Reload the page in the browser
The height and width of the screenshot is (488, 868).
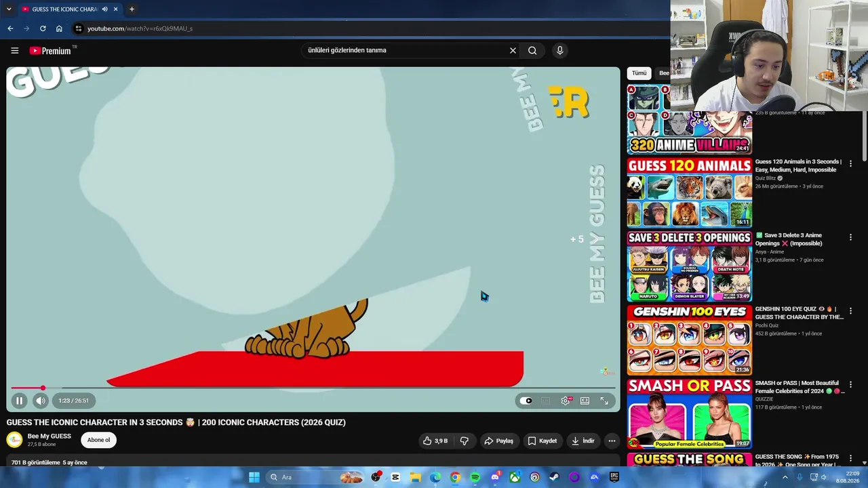pyautogui.click(x=43, y=28)
